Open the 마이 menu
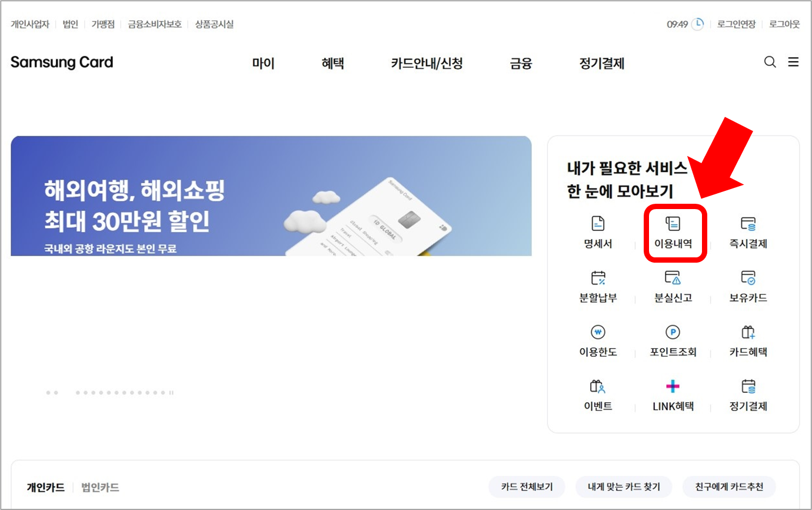This screenshot has height=510, width=812. tap(264, 63)
